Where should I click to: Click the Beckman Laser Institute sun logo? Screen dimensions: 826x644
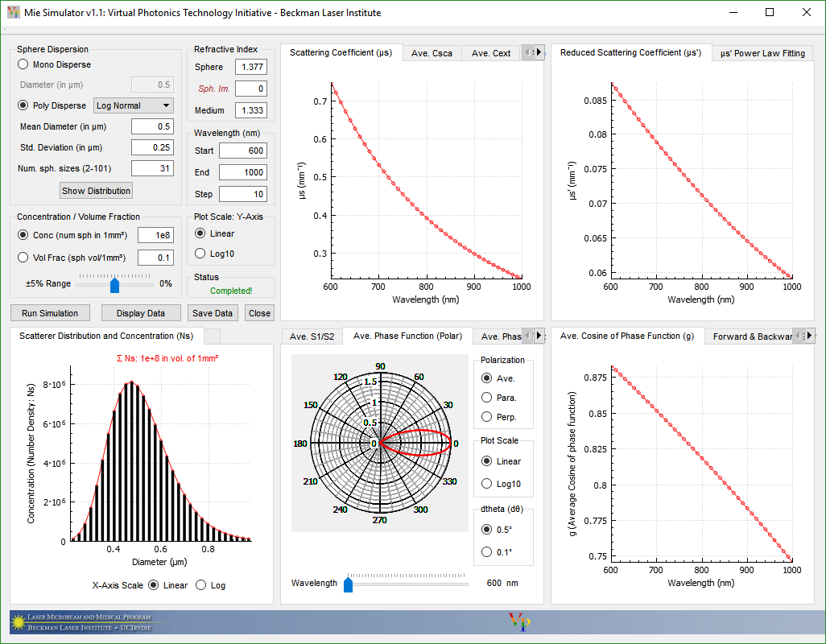[x=19, y=622]
